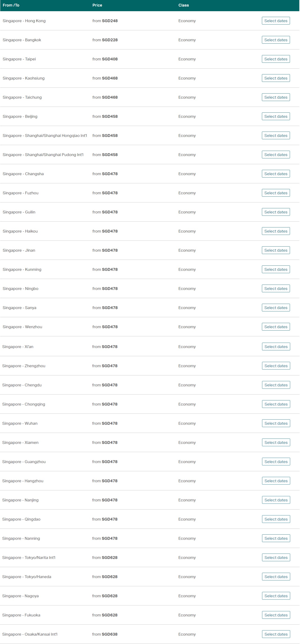Viewport: 300px width, 644px height.
Task: Choose dates for the Singapore - Taipei route
Action: 276,59
